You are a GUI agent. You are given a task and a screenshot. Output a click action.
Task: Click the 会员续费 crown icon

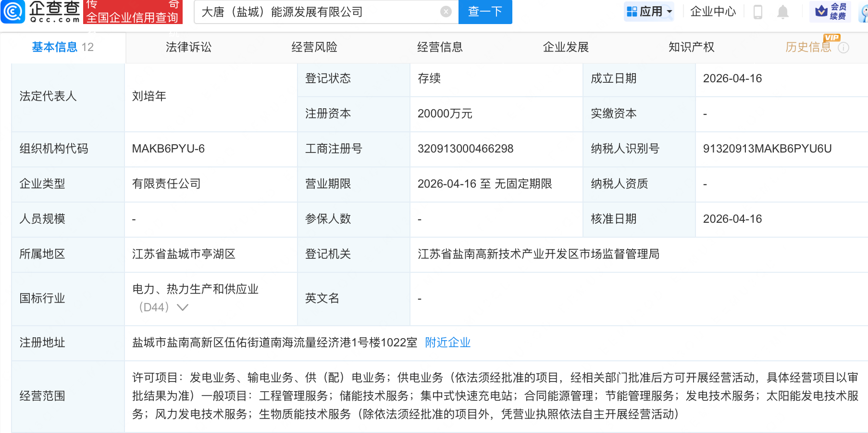coord(822,11)
